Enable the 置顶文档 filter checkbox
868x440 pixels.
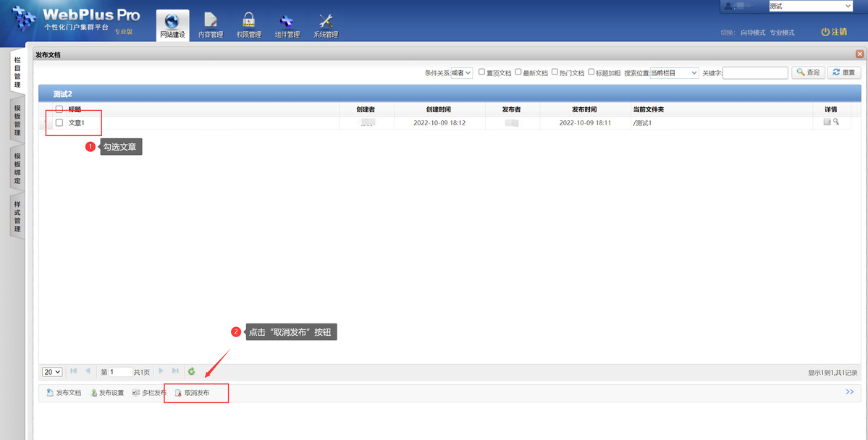pyautogui.click(x=482, y=72)
